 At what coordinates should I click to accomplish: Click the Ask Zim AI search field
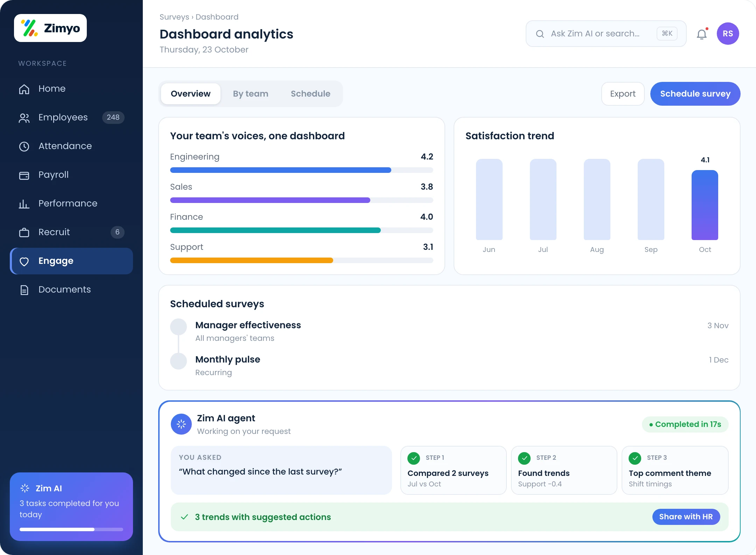[606, 34]
